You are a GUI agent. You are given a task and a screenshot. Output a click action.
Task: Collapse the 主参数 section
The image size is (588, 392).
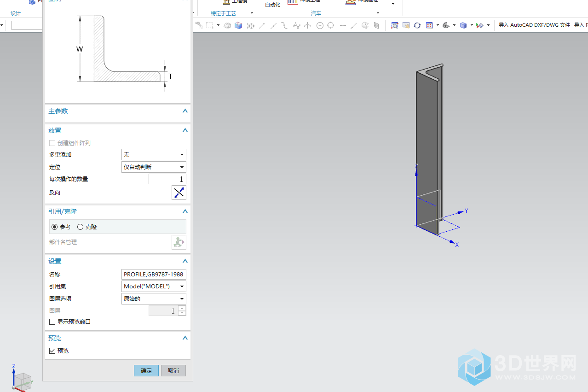(185, 111)
